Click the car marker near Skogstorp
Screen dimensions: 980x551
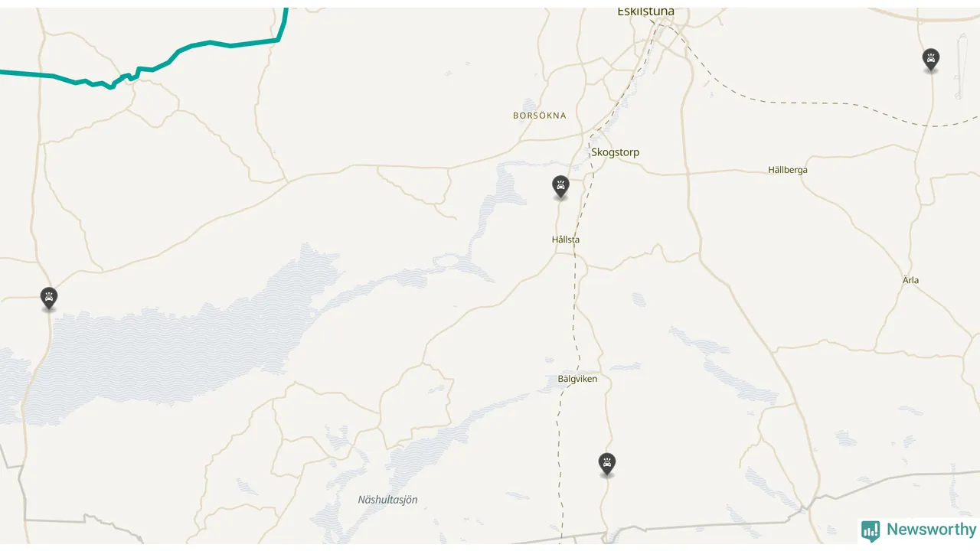pyautogui.click(x=560, y=186)
